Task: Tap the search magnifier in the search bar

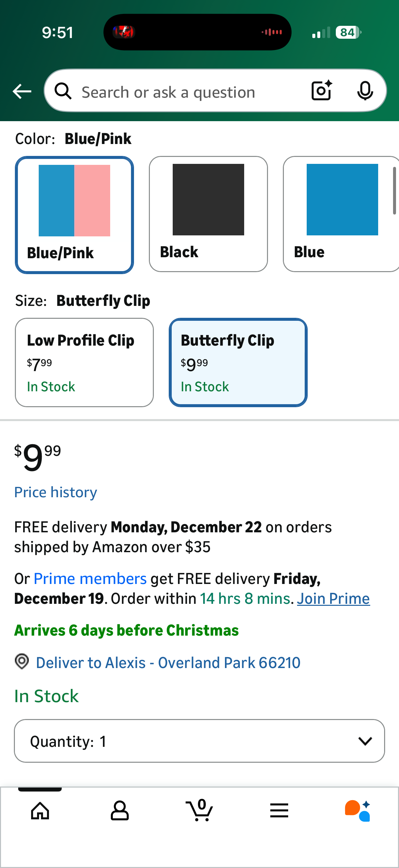Action: point(63,91)
